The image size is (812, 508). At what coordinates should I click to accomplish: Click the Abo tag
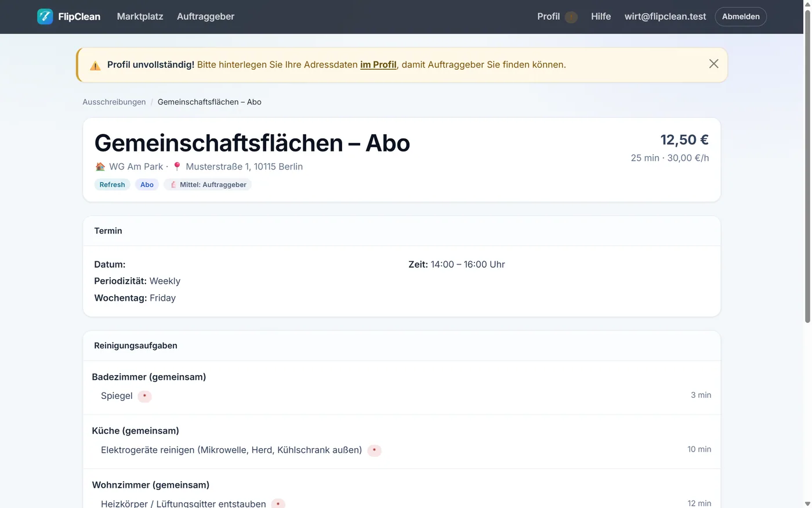(147, 185)
